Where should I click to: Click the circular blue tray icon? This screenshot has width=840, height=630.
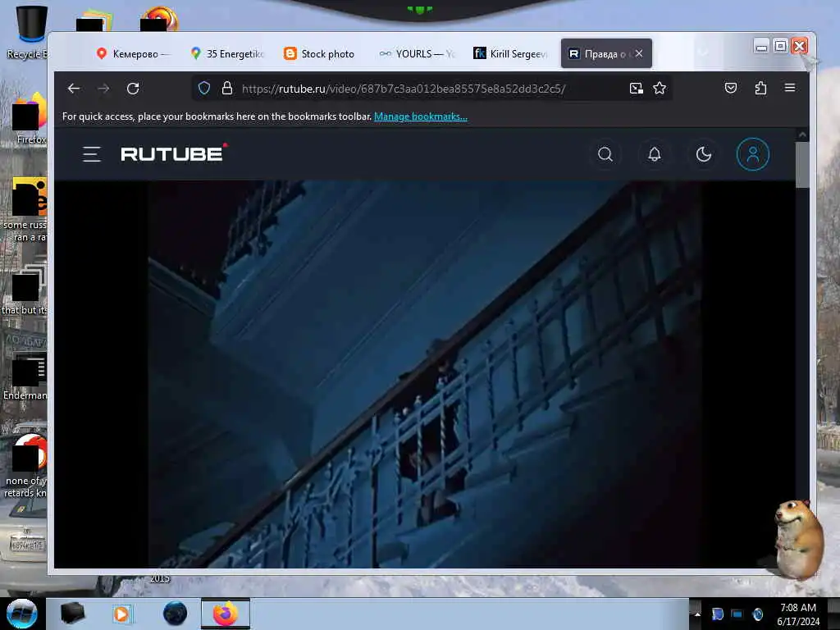pos(757,614)
